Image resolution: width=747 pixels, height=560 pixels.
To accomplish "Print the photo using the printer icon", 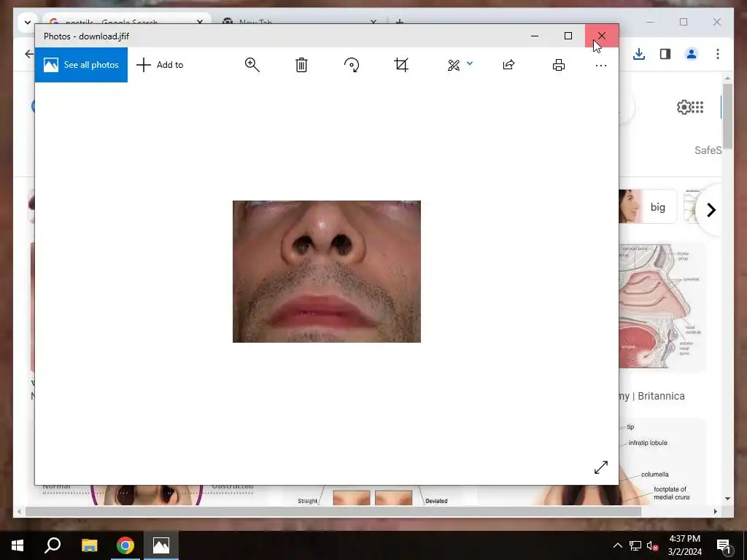I will point(559,65).
